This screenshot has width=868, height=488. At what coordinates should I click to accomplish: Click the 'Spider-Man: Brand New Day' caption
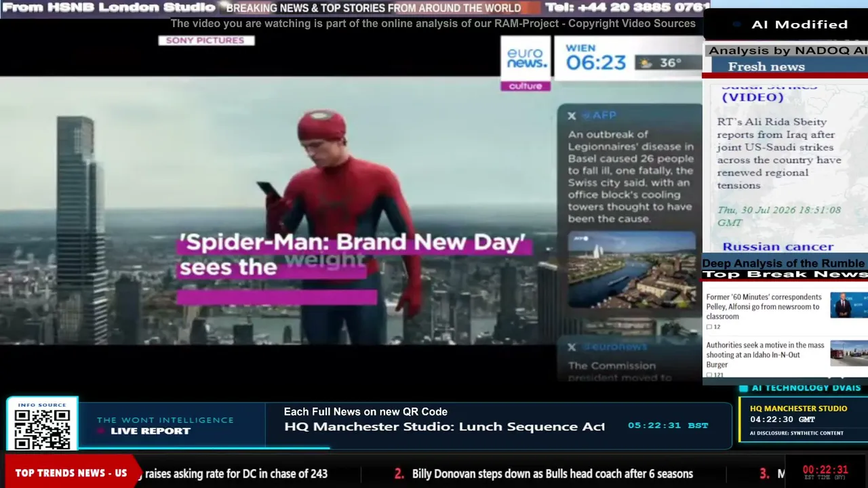tap(353, 254)
